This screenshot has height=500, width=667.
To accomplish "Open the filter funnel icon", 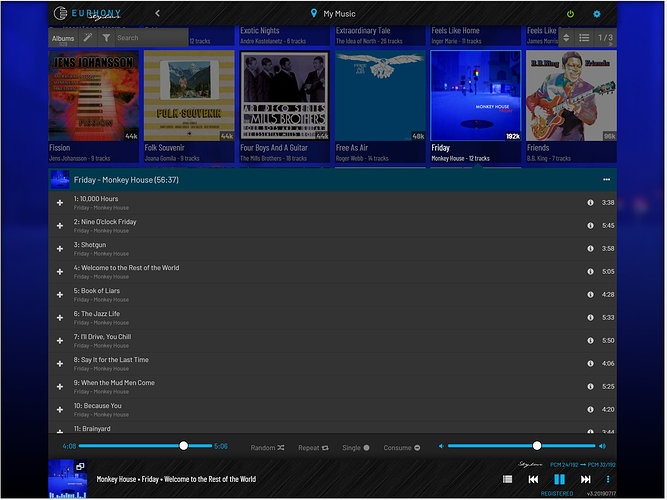I will click(106, 38).
